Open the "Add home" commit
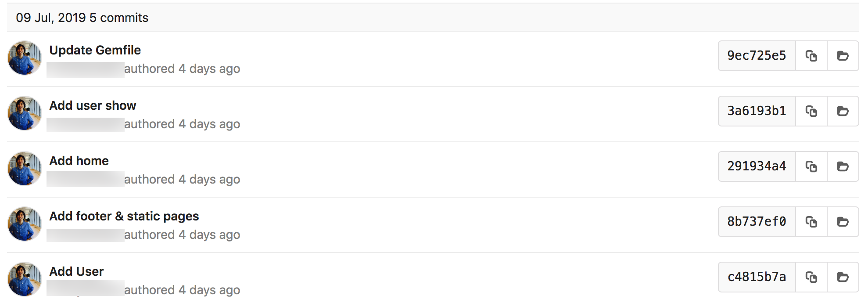The height and width of the screenshot is (303, 868). (79, 161)
